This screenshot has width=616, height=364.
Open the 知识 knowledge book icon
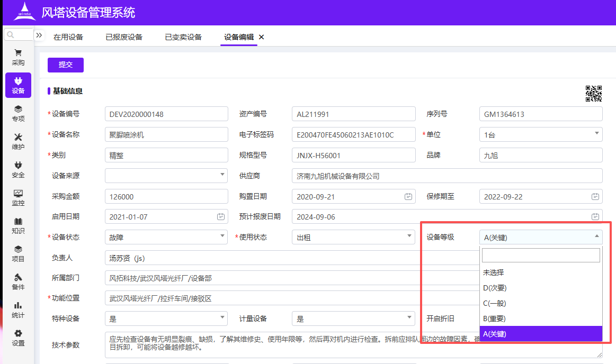pyautogui.click(x=18, y=225)
